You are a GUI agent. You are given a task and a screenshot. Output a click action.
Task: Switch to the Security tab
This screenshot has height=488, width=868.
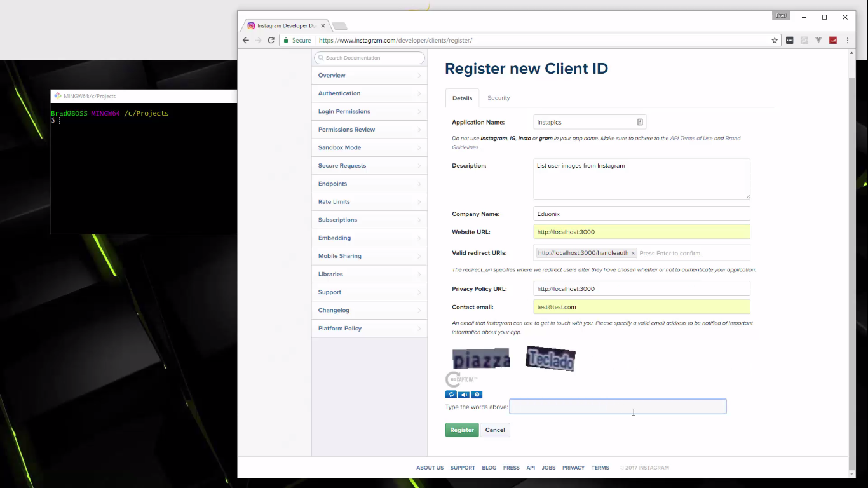(499, 98)
